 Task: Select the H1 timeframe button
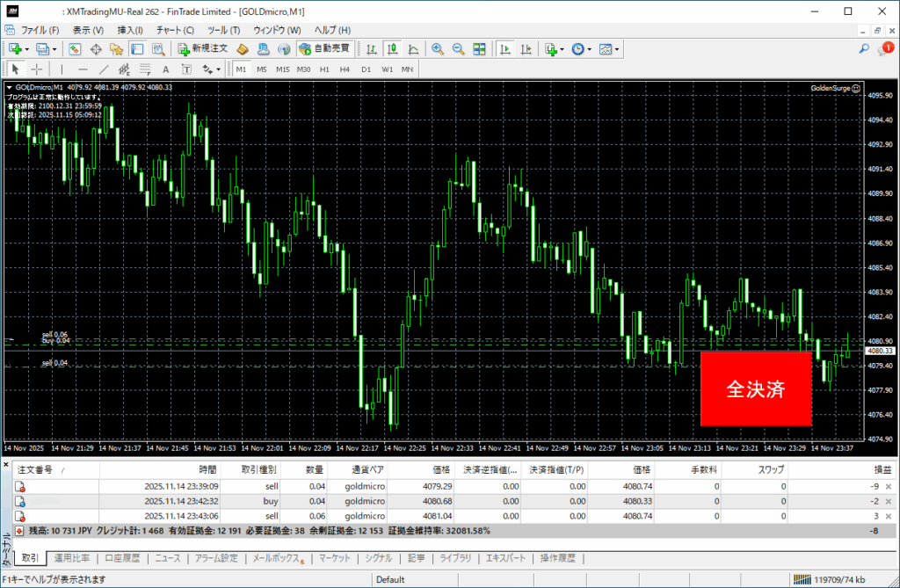(x=324, y=69)
